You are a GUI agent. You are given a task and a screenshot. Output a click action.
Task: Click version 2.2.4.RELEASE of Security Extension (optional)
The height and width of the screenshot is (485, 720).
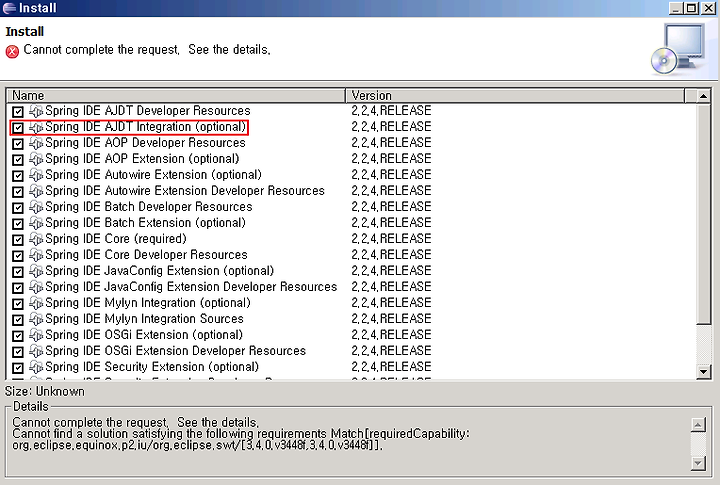(x=391, y=367)
